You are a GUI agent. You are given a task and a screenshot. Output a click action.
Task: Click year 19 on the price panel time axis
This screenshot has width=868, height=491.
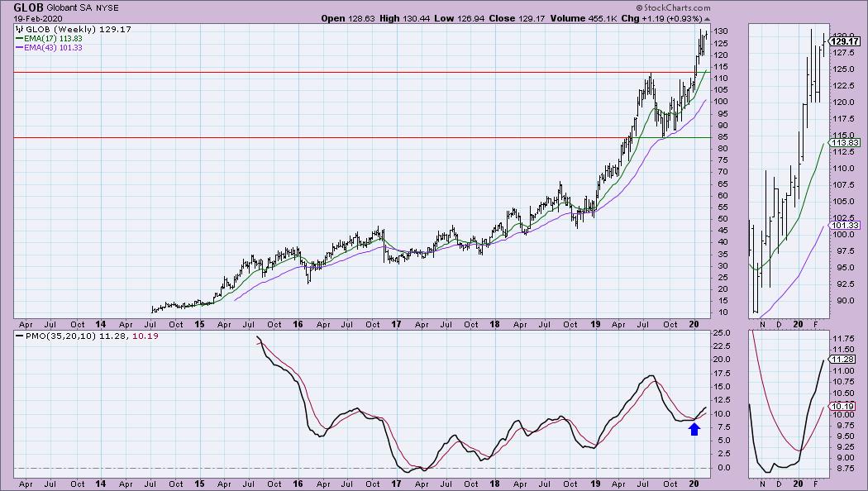594,324
